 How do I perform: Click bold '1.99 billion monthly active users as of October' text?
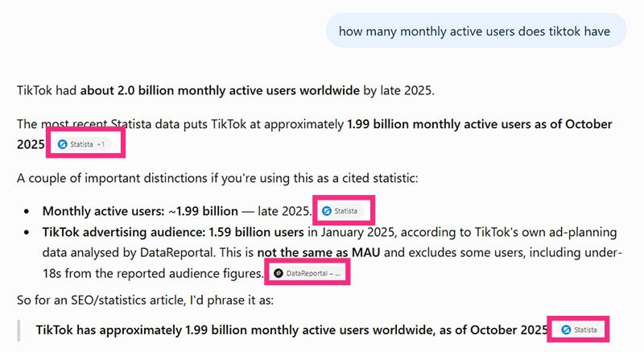[480, 124]
